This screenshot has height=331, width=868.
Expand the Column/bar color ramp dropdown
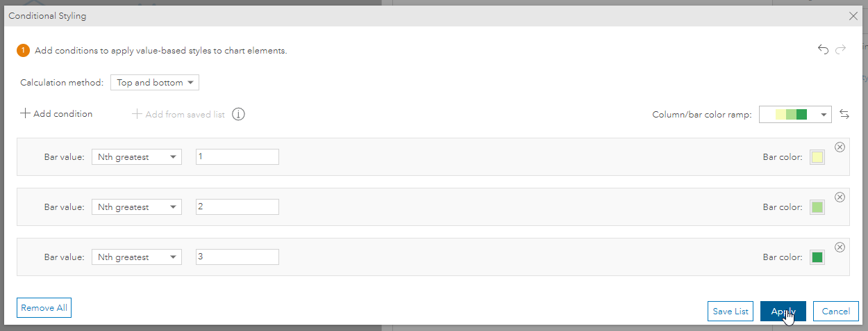[796, 114]
